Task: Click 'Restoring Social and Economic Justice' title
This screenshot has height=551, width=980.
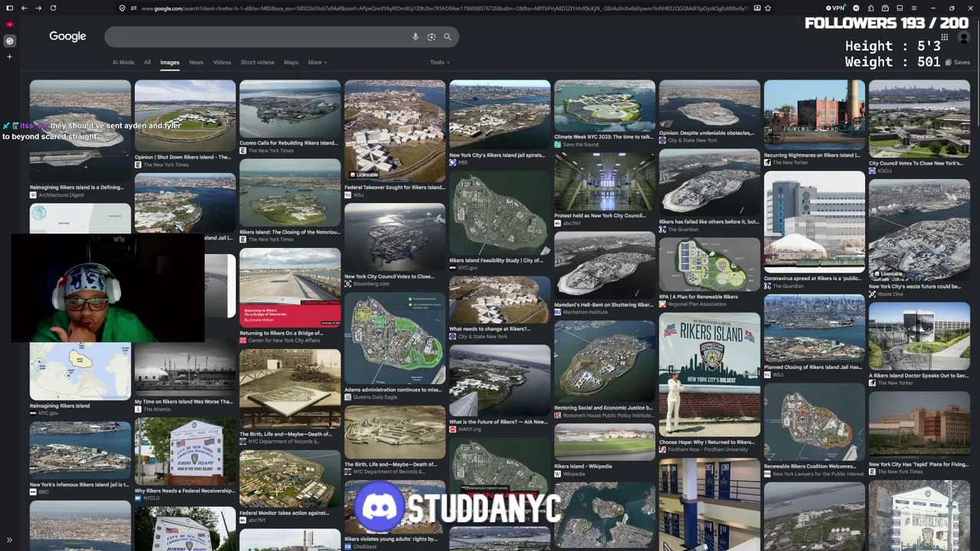Action: click(604, 408)
